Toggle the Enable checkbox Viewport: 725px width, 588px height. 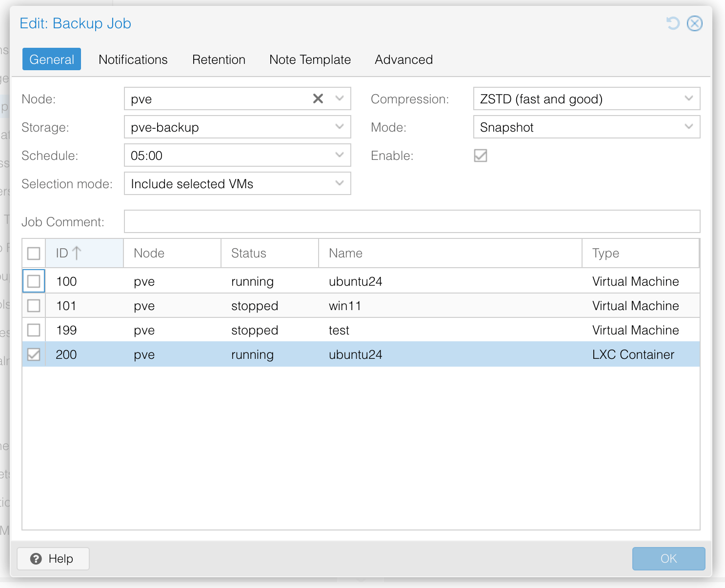pyautogui.click(x=481, y=156)
